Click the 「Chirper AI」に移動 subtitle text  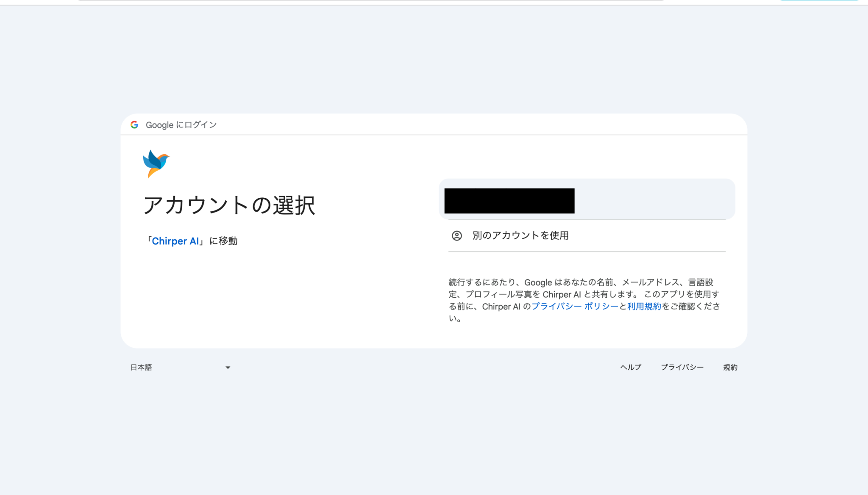pos(193,241)
